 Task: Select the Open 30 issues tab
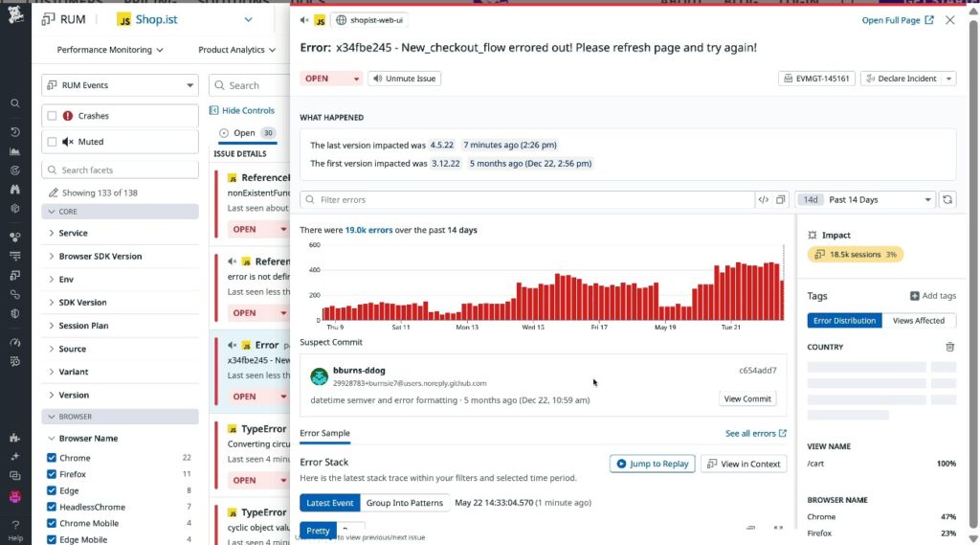point(248,132)
